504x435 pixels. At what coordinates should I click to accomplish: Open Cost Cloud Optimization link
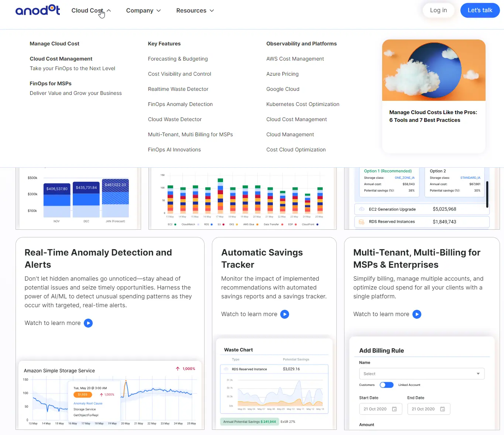(296, 150)
